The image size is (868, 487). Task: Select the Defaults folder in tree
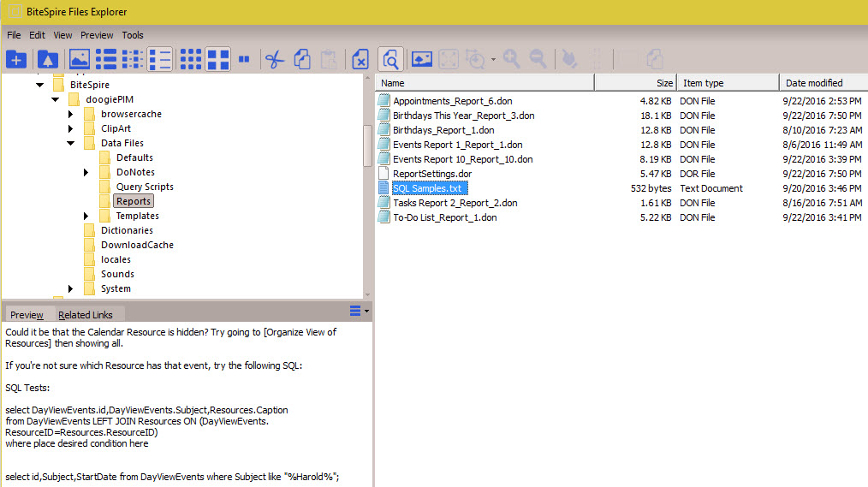pyautogui.click(x=134, y=157)
